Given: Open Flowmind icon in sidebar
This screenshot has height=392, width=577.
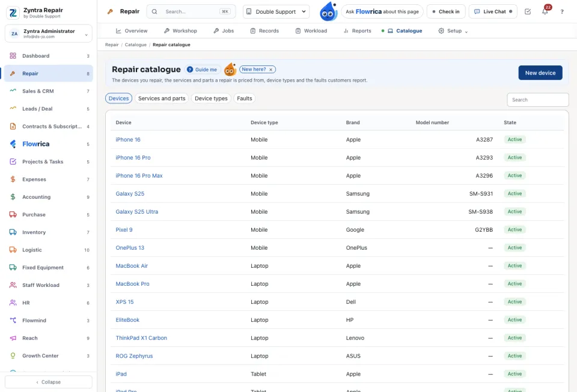Looking at the screenshot, I should coord(13,321).
